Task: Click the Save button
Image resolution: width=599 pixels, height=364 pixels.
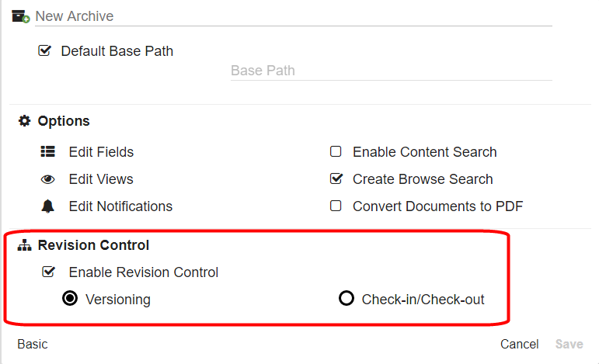Action: coord(569,344)
